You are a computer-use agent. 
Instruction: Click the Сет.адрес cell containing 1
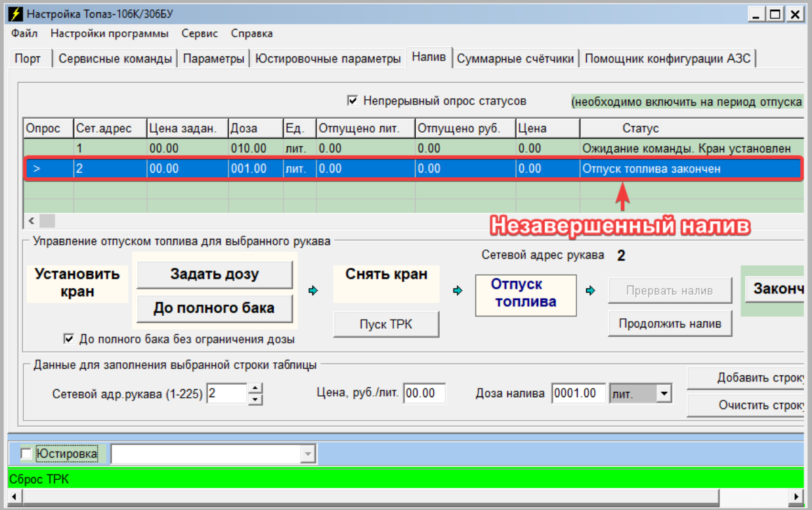click(110, 148)
